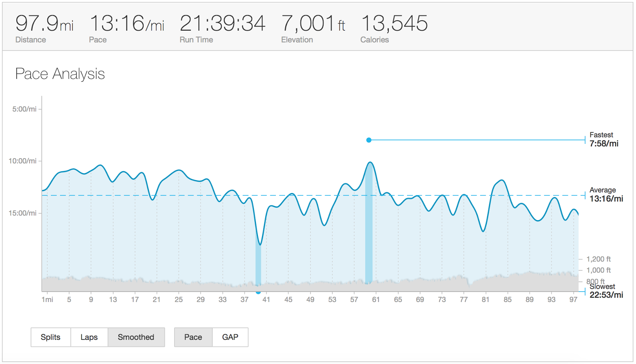Choose the Smoothed graph option
The width and height of the screenshot is (636, 364).
(x=136, y=337)
